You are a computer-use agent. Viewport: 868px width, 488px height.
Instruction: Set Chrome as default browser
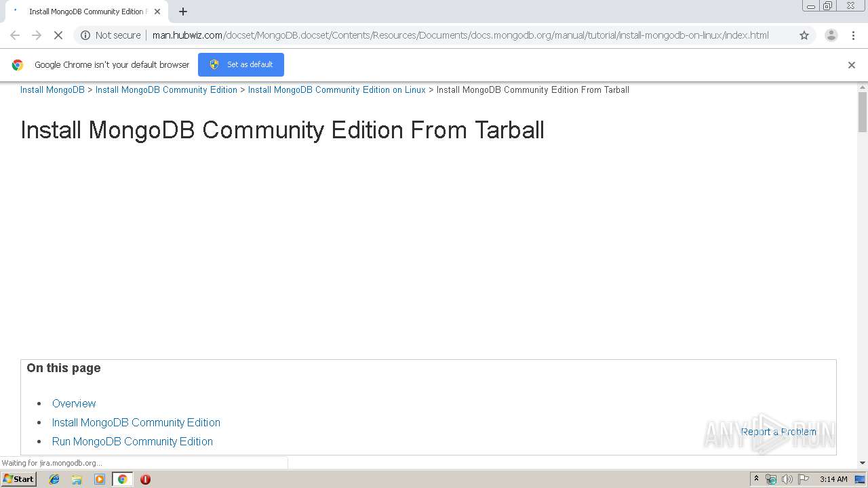[x=241, y=64]
